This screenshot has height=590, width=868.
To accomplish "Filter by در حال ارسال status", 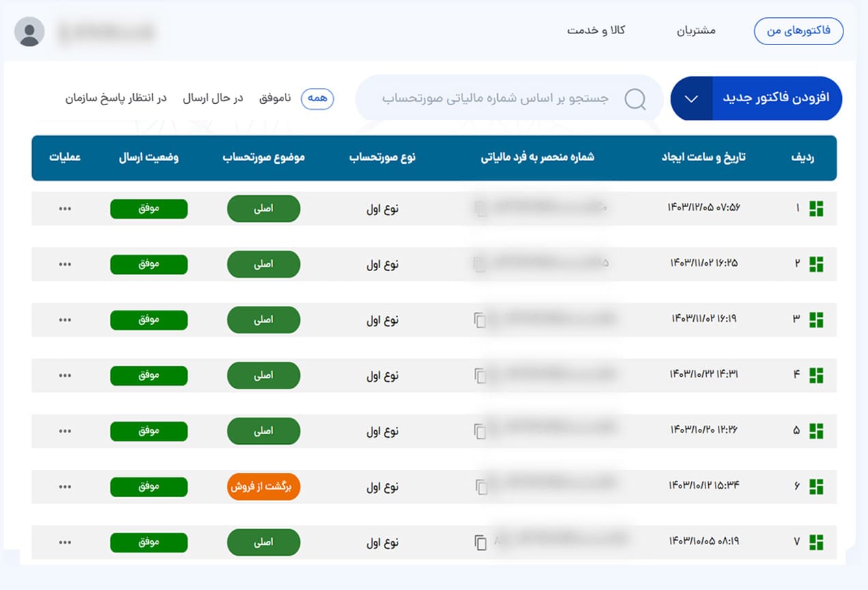I will click(x=212, y=98).
